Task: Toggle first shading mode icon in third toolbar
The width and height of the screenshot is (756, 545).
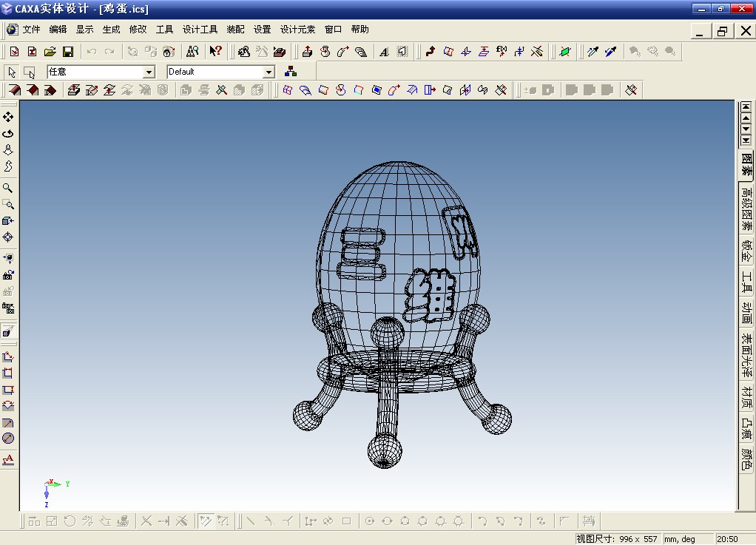Action: pyautogui.click(x=15, y=90)
